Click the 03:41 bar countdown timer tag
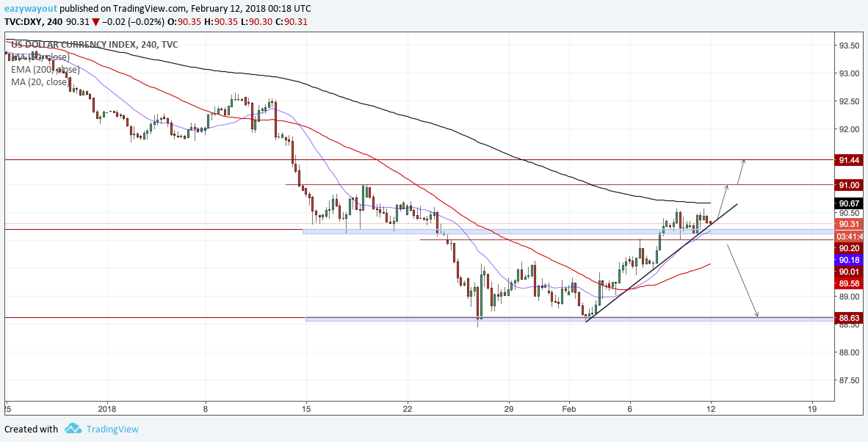Viewport: 868px width, 442px height. [x=849, y=236]
